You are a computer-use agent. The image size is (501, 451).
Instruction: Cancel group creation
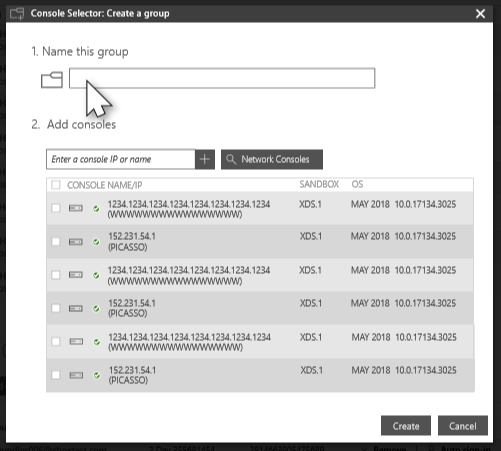click(463, 426)
